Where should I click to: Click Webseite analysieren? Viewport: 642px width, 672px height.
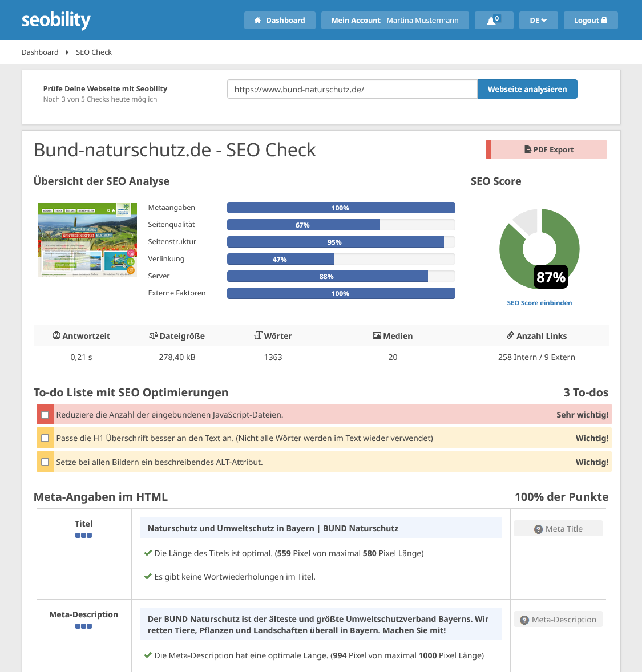click(527, 89)
